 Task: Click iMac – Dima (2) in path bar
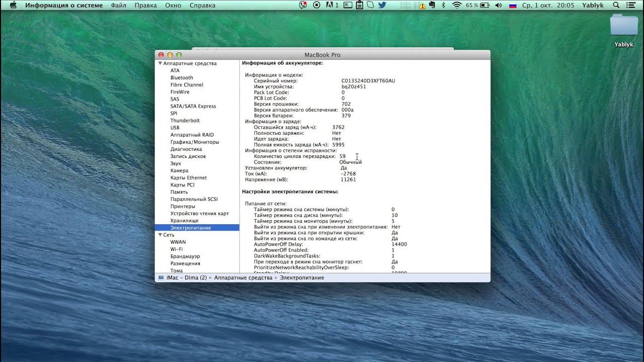186,278
